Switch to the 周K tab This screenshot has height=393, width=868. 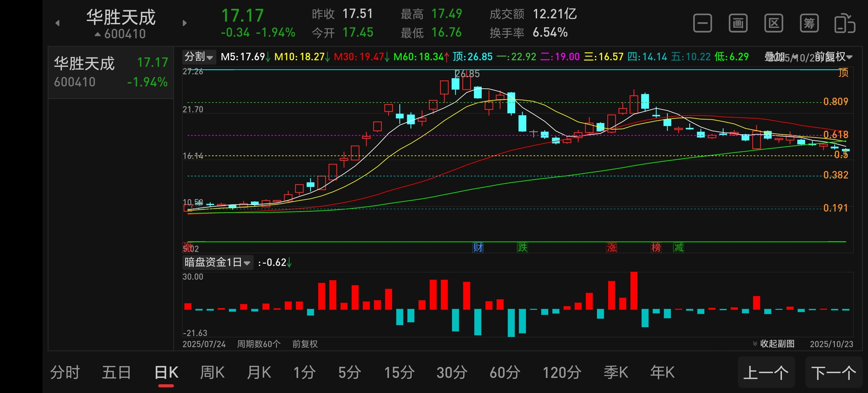pos(212,372)
